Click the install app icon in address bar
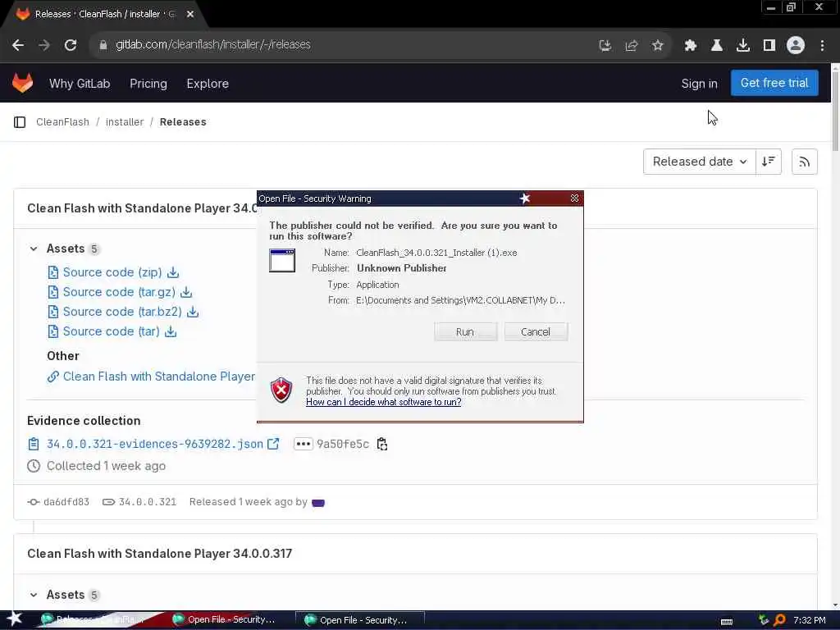This screenshot has width=840, height=630. tap(605, 46)
